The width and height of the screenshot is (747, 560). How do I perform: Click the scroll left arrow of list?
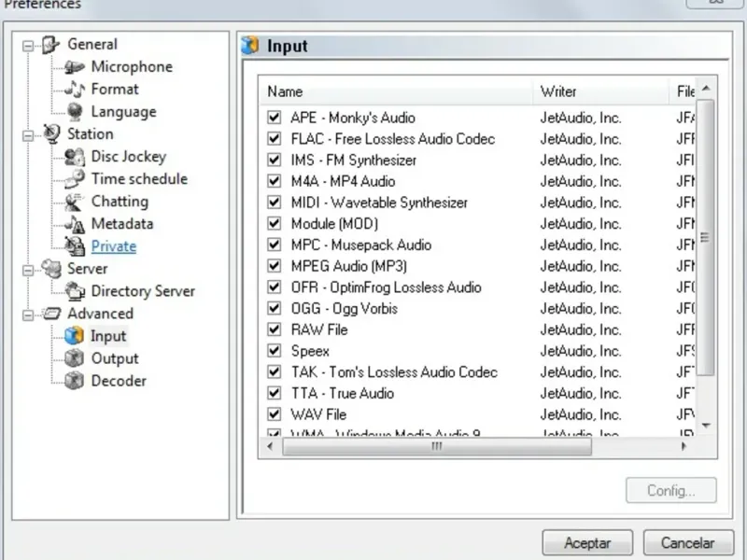point(271,447)
